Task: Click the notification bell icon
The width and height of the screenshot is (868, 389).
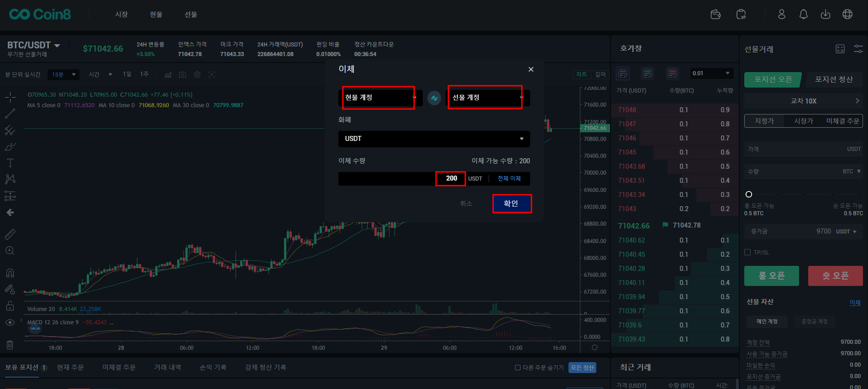Action: pyautogui.click(x=803, y=15)
